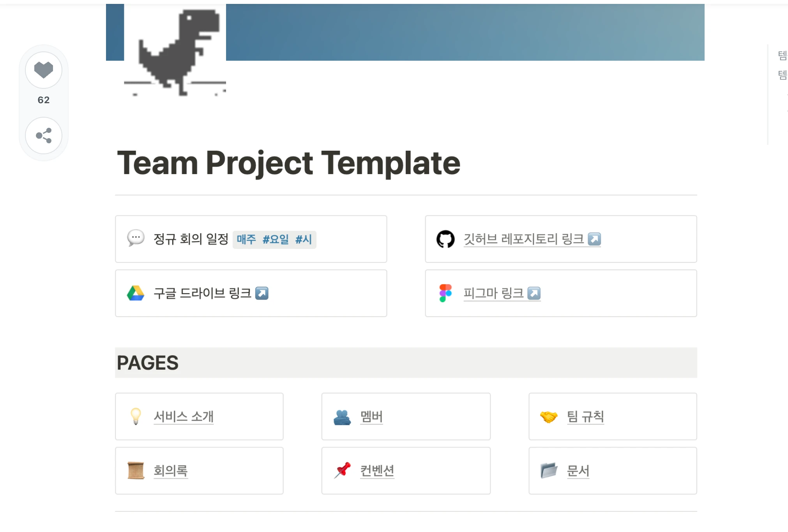This screenshot has width=788, height=532.
Task: Click the GitHub logo icon
Action: coord(445,239)
